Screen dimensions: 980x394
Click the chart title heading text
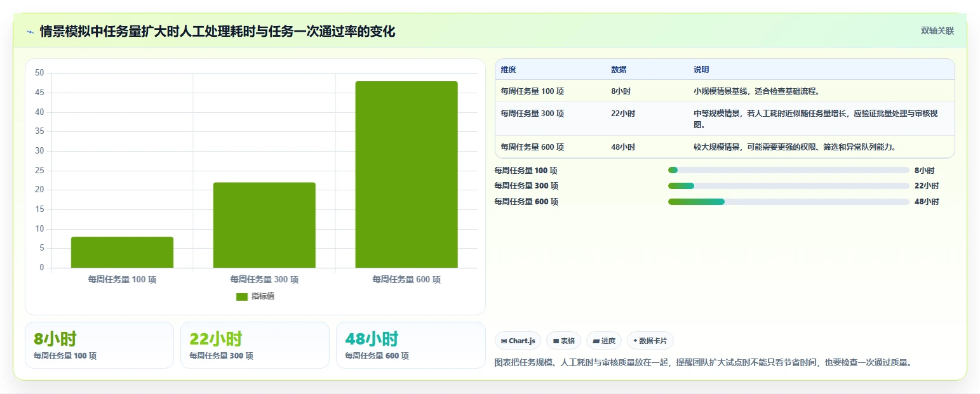coord(217,32)
